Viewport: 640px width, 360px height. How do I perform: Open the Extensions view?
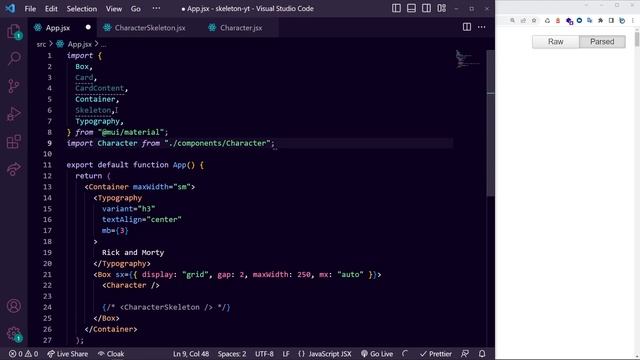click(14, 141)
